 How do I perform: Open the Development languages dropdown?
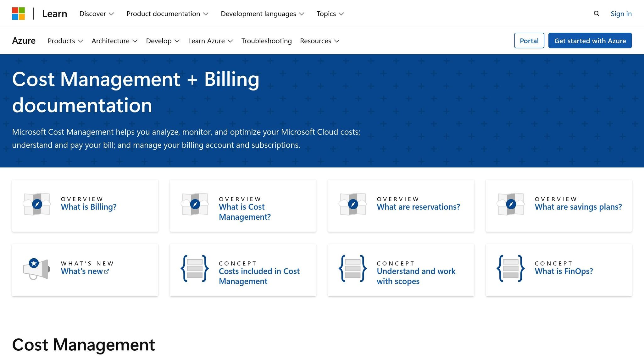[x=262, y=14]
